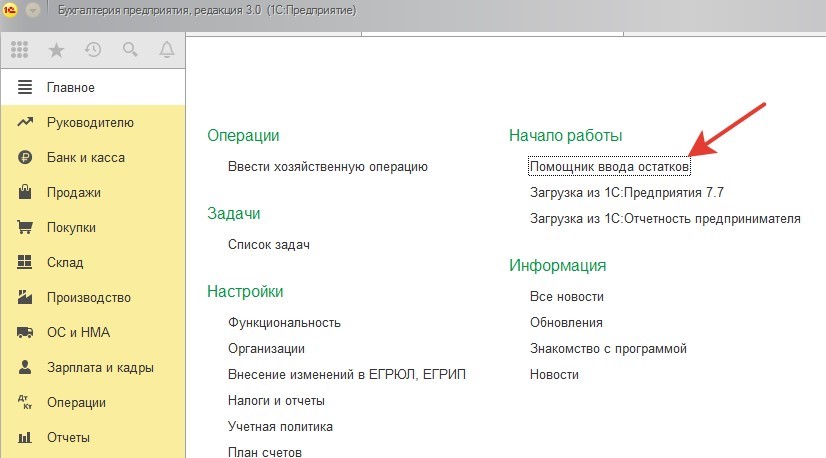
Task: Click the Настройки group heading
Action: tap(245, 291)
